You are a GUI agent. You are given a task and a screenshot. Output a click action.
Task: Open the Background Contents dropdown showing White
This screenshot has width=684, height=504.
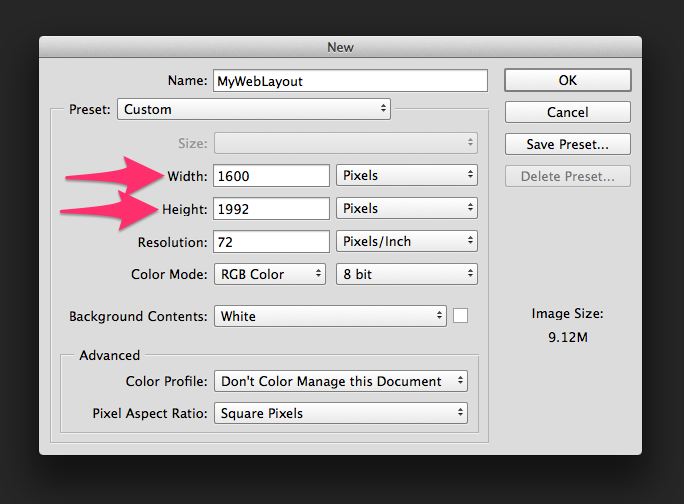click(330, 316)
